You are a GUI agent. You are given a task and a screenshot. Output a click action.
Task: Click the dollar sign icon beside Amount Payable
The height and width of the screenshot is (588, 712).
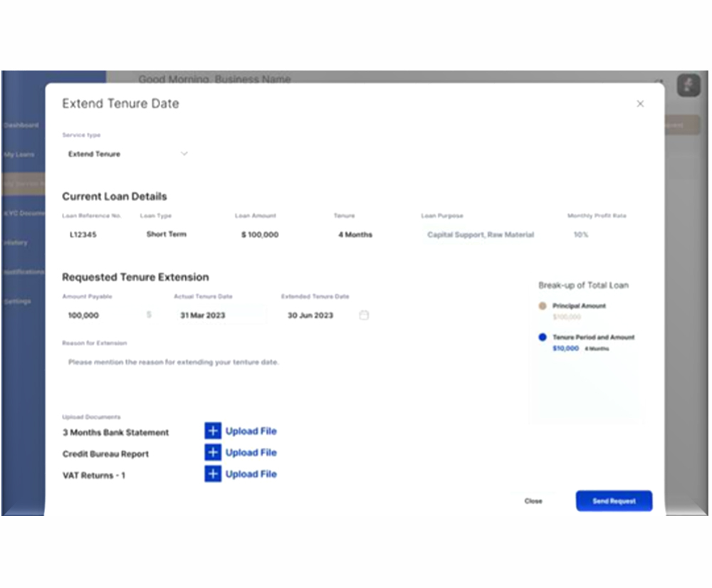pyautogui.click(x=149, y=315)
